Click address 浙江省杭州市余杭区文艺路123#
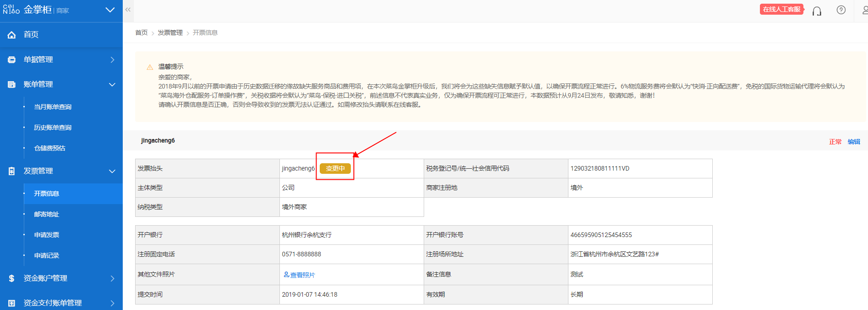This screenshot has width=868, height=310. click(615, 254)
